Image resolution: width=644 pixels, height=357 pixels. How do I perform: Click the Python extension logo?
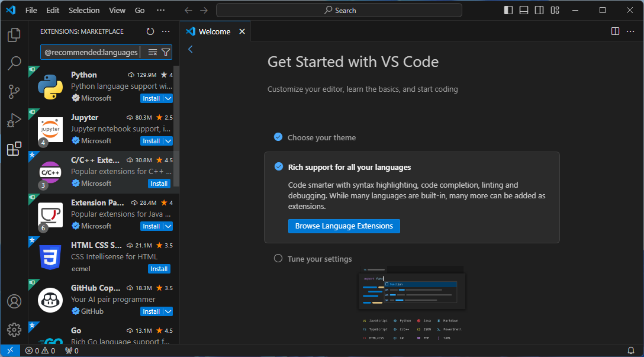50,87
